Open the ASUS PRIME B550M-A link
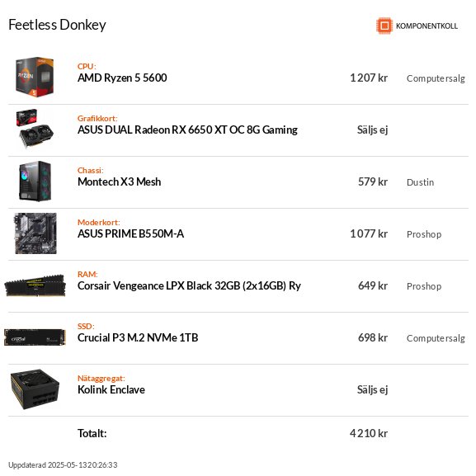 130,233
